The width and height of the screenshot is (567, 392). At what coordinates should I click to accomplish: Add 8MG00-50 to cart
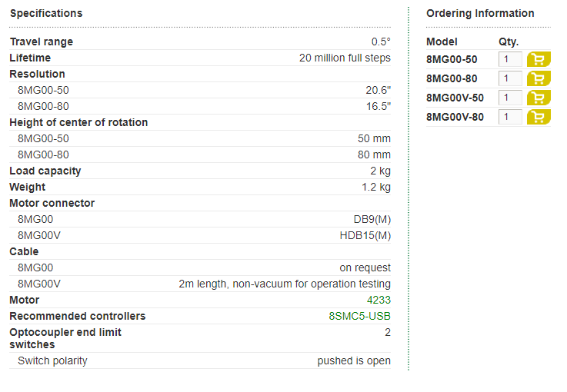[x=539, y=59]
